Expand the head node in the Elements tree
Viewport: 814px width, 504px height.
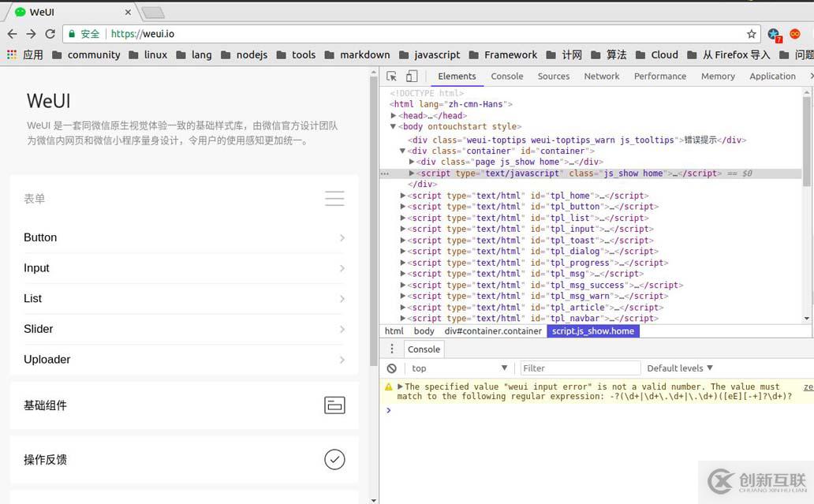coord(393,114)
